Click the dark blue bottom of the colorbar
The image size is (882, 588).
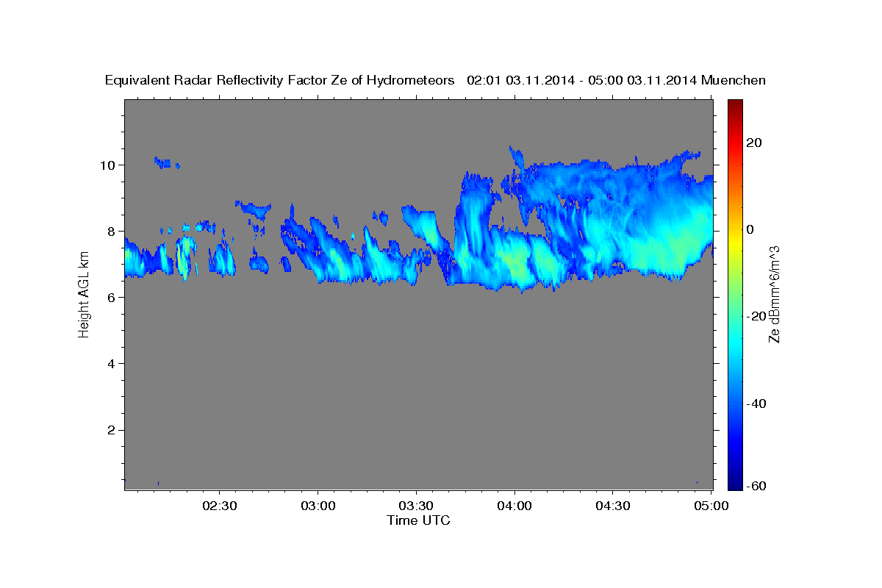pos(735,481)
